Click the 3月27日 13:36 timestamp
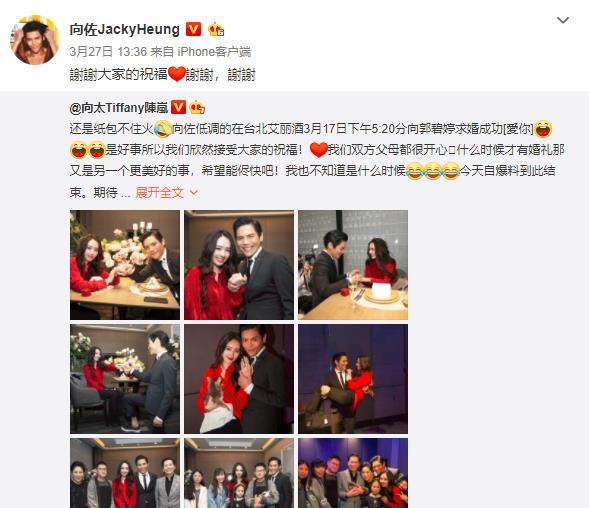This screenshot has height=508, width=589. (108, 51)
